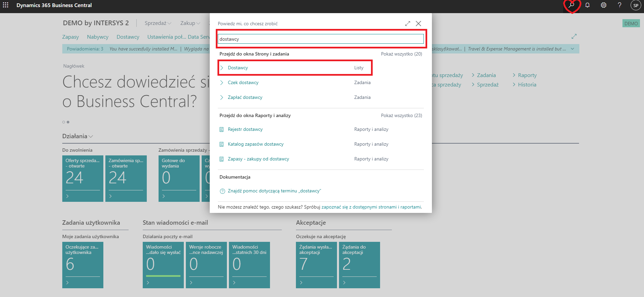Viewport: 644px width, 297px height.
Task: Click the help circle icon in Dokumentacja
Action: [x=222, y=191]
